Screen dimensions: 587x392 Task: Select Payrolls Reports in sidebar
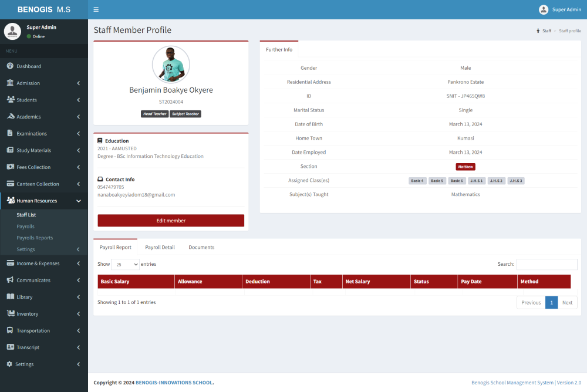(x=35, y=238)
